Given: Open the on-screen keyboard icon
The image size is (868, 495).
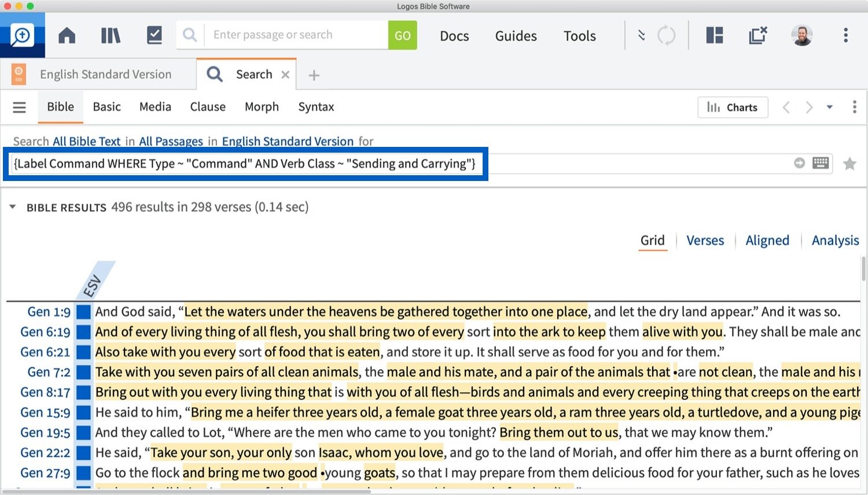Looking at the screenshot, I should coord(821,163).
